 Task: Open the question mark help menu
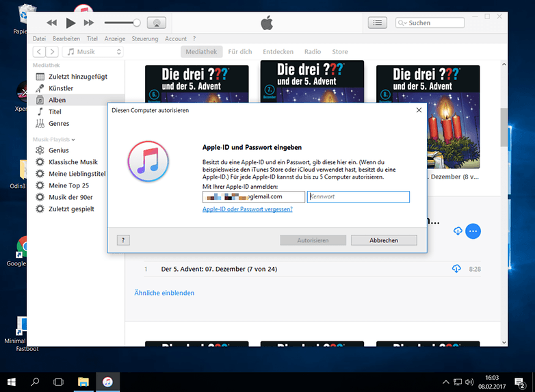194,38
